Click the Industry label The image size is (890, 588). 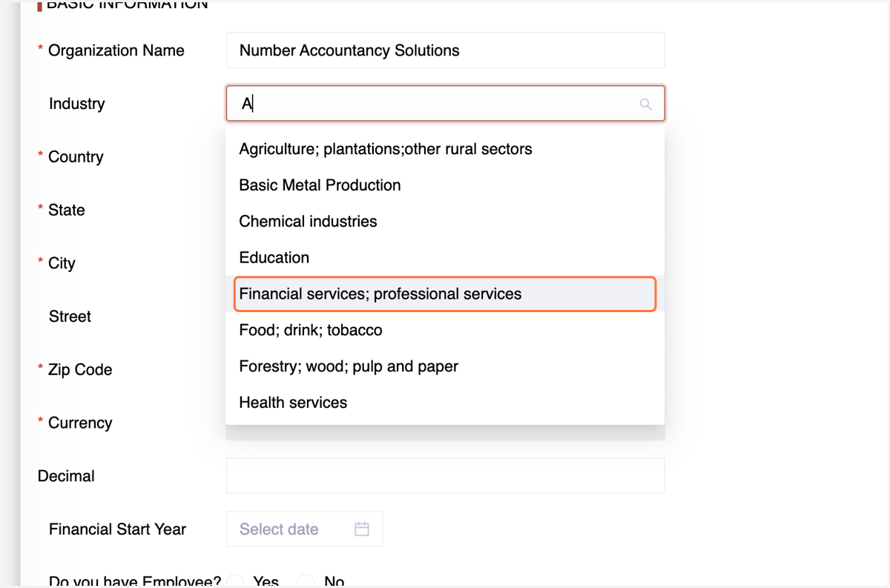[x=76, y=104]
